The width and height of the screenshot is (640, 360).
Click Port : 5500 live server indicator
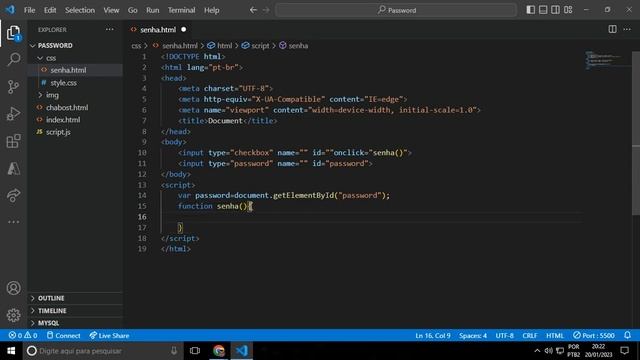coord(593,336)
